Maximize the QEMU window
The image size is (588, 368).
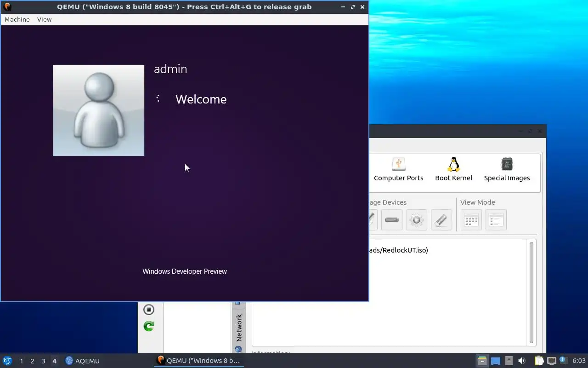pos(353,7)
